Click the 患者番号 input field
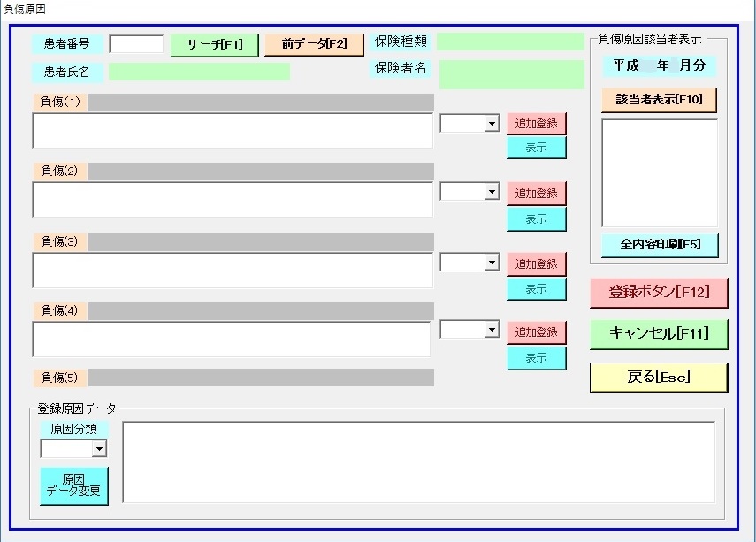Viewport: 756px width, 542px height. [136, 44]
